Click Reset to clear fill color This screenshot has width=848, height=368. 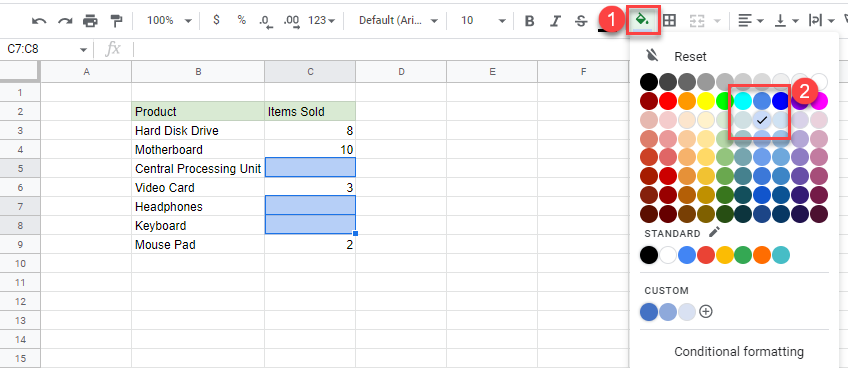tap(690, 56)
